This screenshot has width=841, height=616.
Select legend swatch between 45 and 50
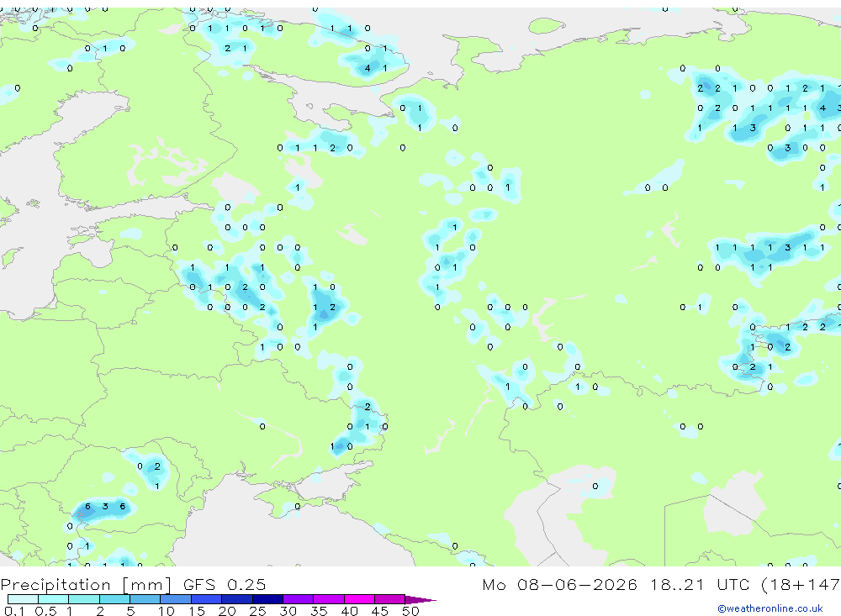[x=390, y=599]
